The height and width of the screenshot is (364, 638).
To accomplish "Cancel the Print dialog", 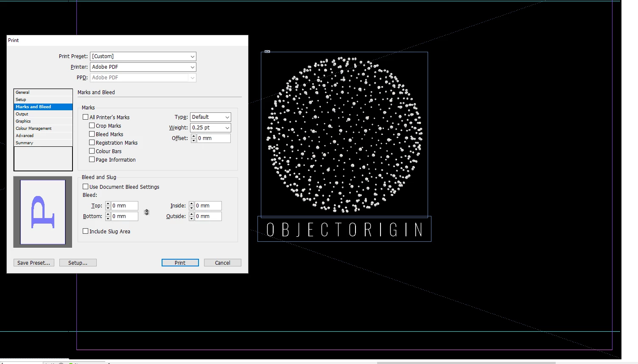I will tap(223, 263).
